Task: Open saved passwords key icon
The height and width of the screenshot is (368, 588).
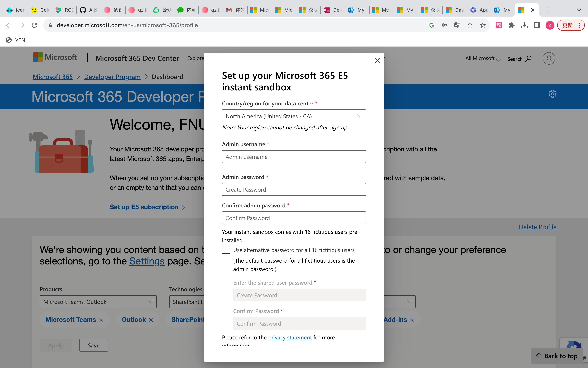Action: coord(444,25)
